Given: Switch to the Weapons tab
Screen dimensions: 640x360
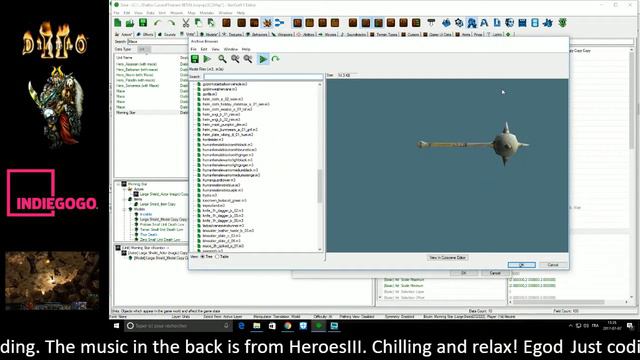Looking at the screenshot, I should pyautogui.click(x=282, y=35).
